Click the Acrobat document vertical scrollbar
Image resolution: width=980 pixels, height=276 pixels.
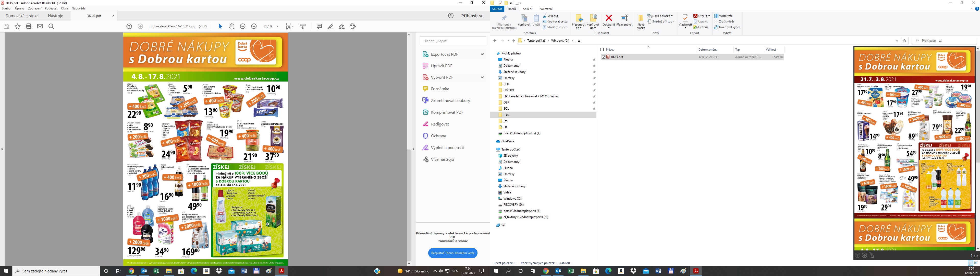409,149
